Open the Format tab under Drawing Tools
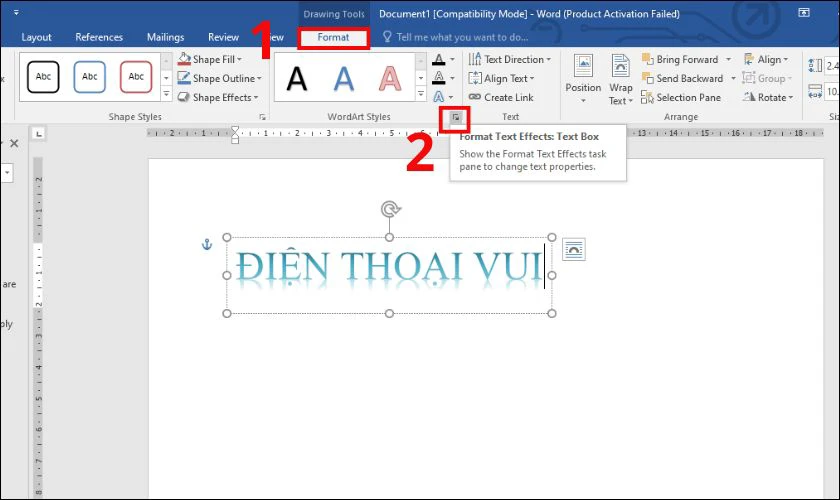Screen dimensions: 840x500 [333, 38]
